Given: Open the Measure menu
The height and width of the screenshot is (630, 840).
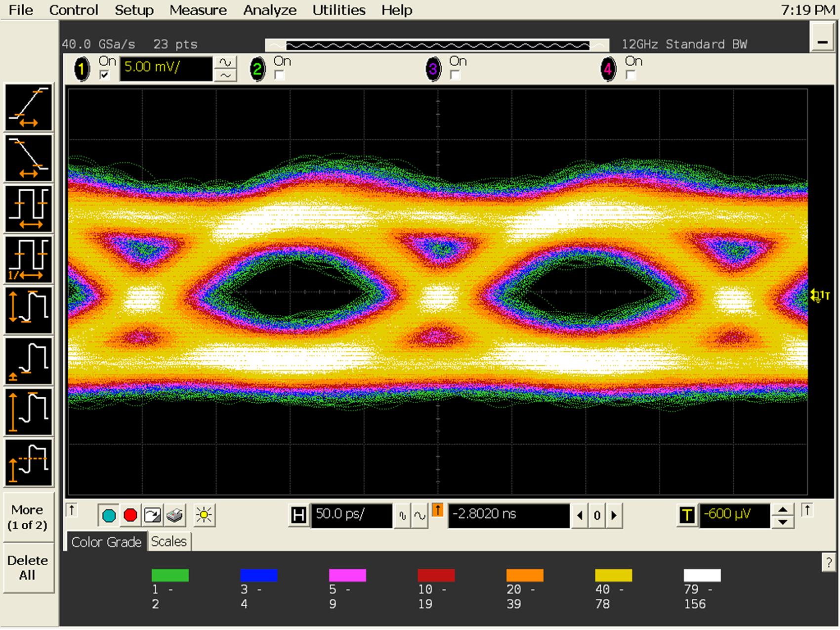Looking at the screenshot, I should (x=198, y=10).
